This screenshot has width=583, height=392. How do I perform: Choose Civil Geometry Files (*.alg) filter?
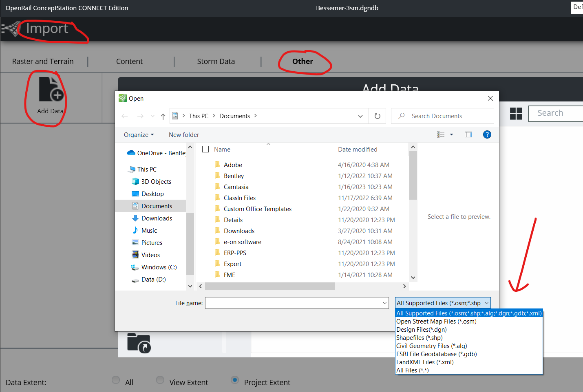(x=469, y=346)
